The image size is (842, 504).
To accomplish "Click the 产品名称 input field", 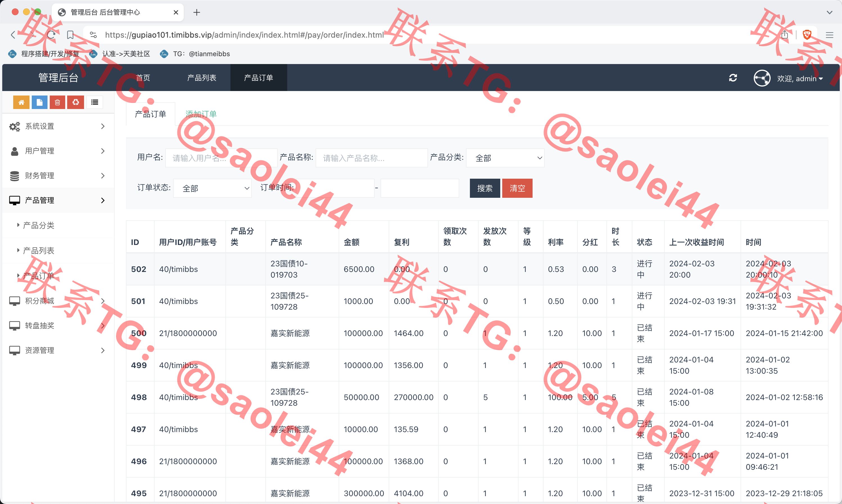I will click(372, 158).
